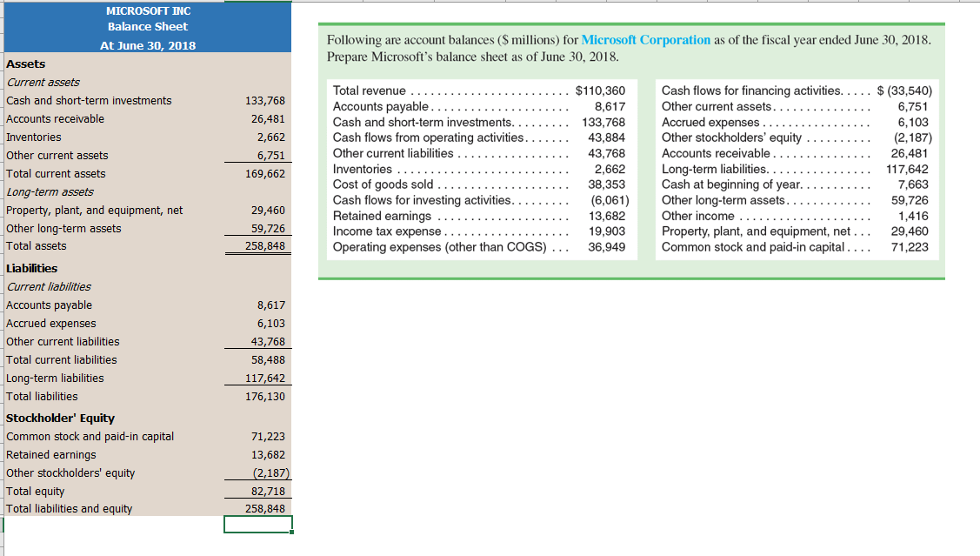
Task: Click the Other long-term assets label cell
Action: (63, 228)
